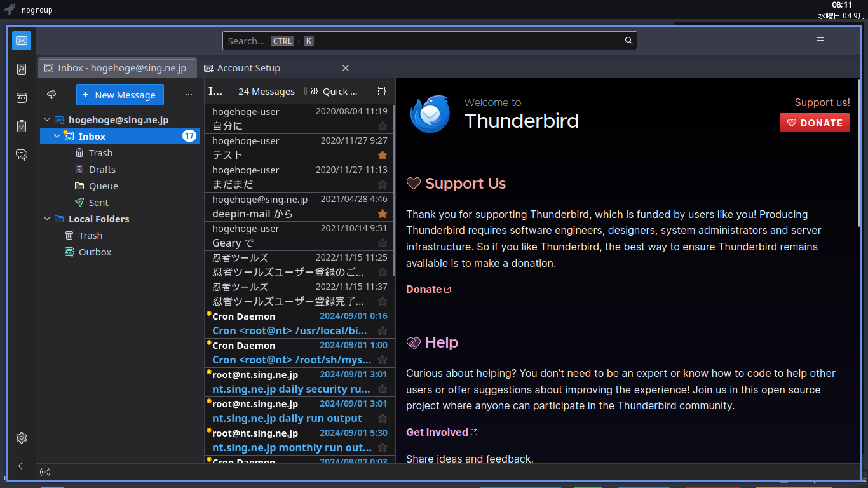868x488 pixels.
Task: Collapse the Local Folders tree
Action: pos(47,219)
